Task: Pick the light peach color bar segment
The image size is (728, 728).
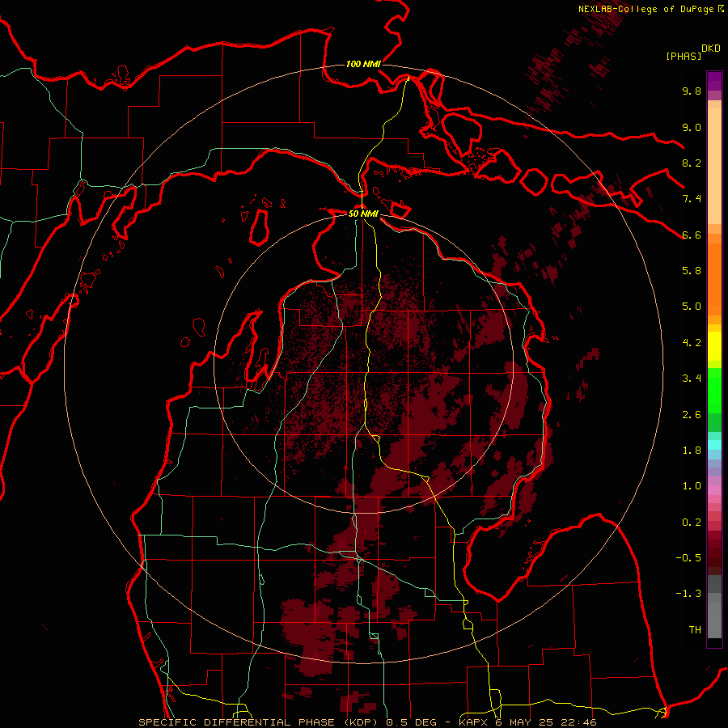Action: pos(714,166)
